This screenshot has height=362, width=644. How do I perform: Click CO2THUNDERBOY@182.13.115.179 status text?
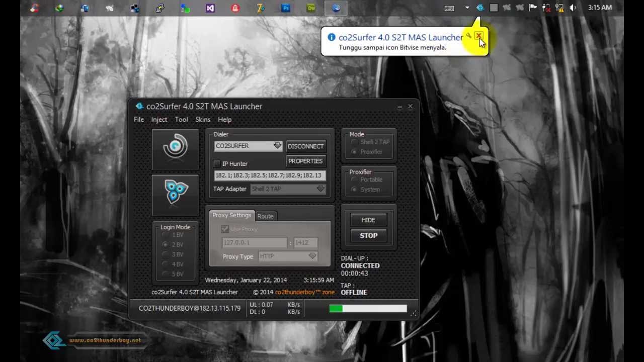tap(190, 308)
